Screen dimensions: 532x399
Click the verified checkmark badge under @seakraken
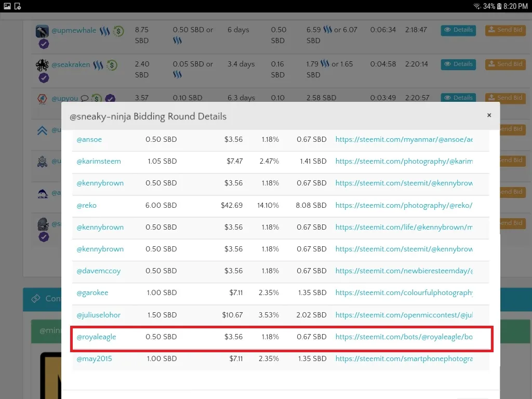pyautogui.click(x=44, y=78)
